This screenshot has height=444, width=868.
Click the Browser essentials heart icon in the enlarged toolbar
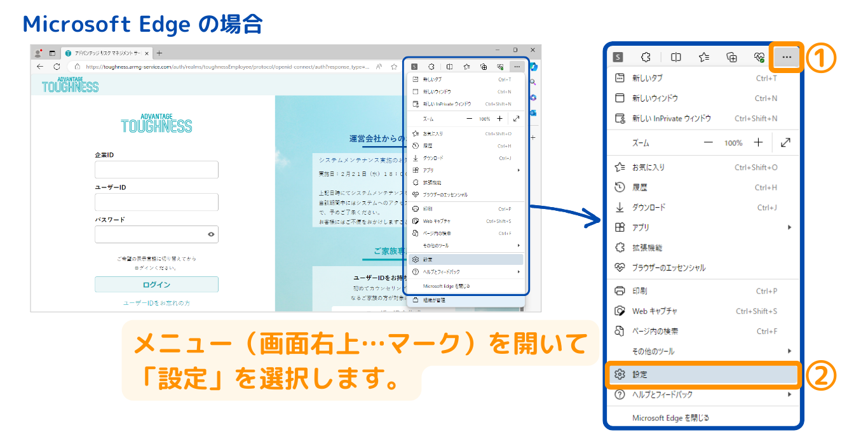pos(759,57)
